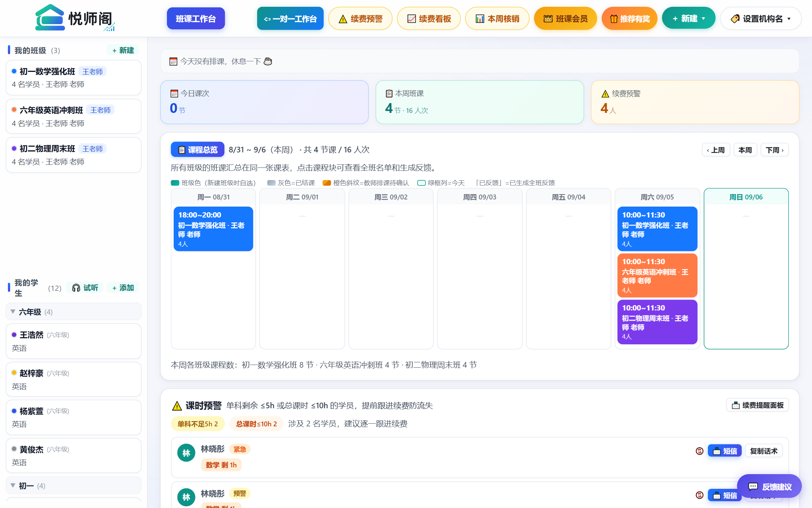Open student 王浩然 card
Viewport: 812px width, 508px height.
tap(74, 341)
